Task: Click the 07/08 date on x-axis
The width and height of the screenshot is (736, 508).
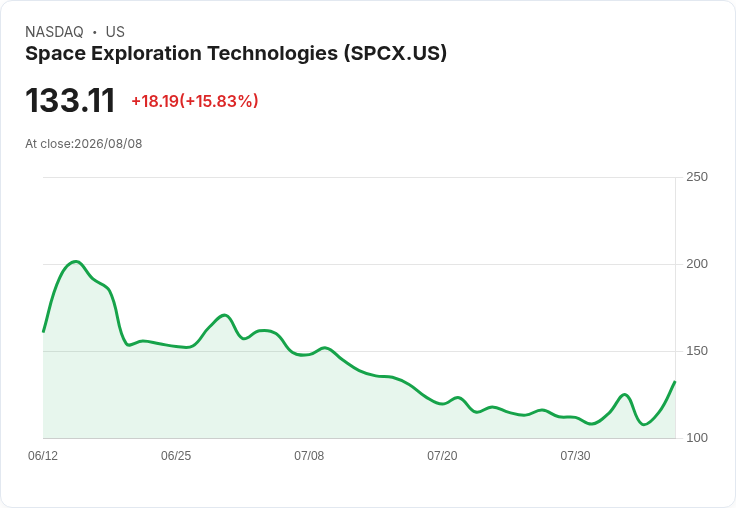Action: pyautogui.click(x=309, y=456)
